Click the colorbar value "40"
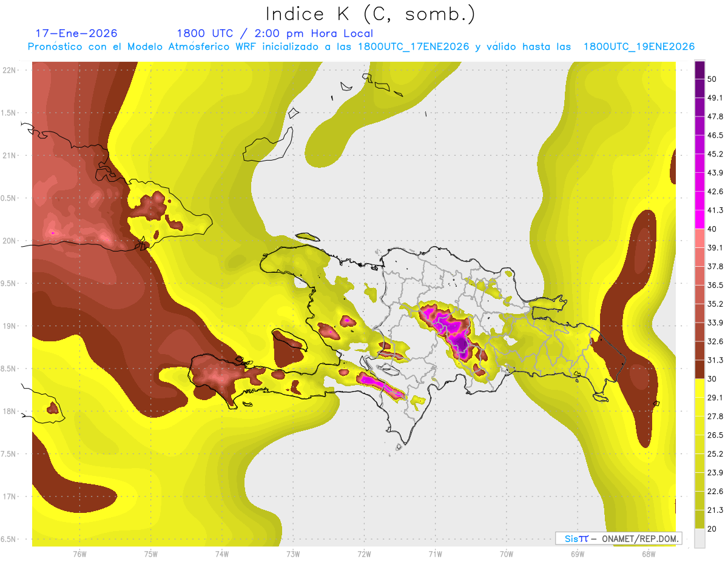 click(x=712, y=229)
